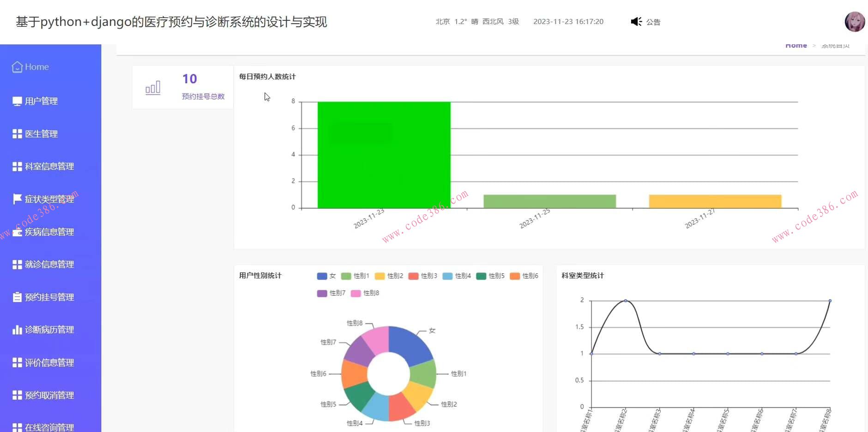This screenshot has height=432, width=868.
Task: Toggle 性别3 legend entry in pie chart
Action: click(423, 276)
